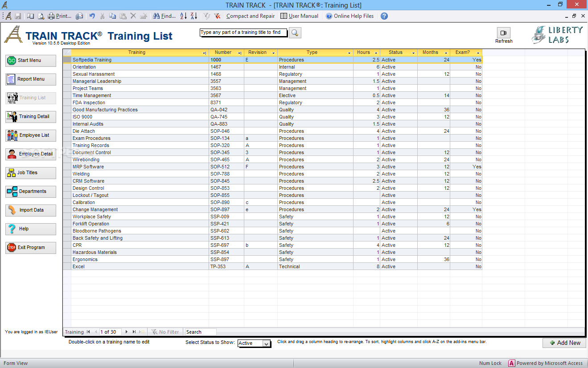Open the Print Preview toolbar icon
The width and height of the screenshot is (588, 368).
(x=41, y=16)
